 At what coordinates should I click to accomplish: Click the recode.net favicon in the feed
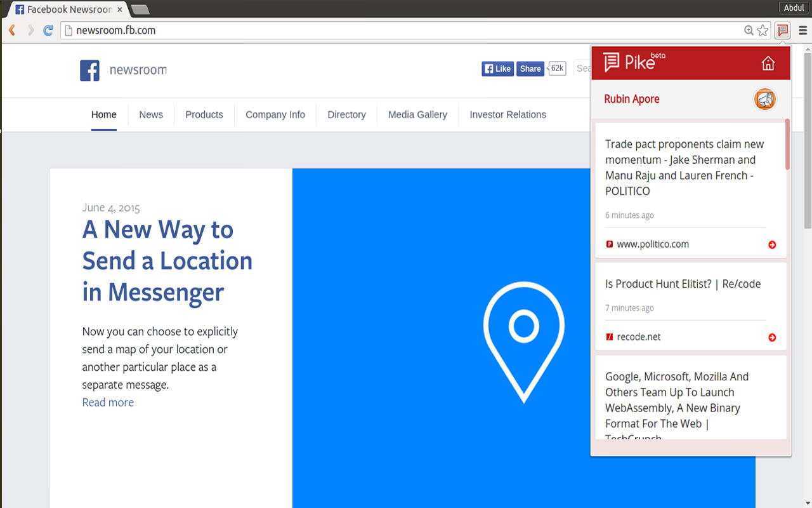610,337
